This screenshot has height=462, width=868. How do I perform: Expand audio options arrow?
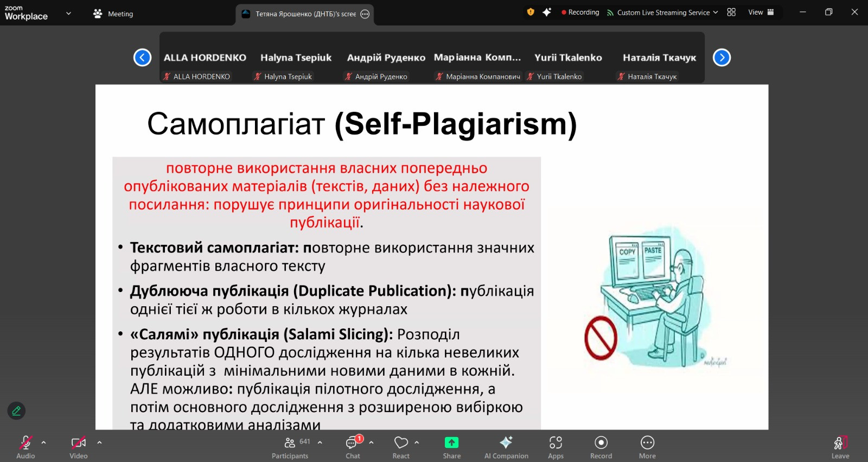click(44, 442)
